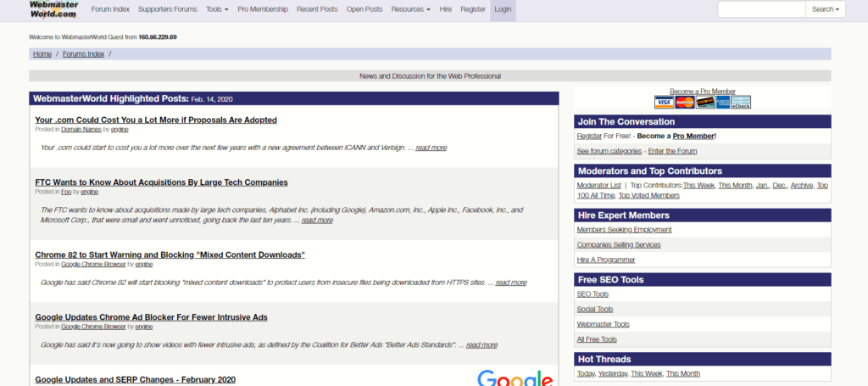The width and height of the screenshot is (868, 386).
Task: Open Webmaster Tools link
Action: 603,325
